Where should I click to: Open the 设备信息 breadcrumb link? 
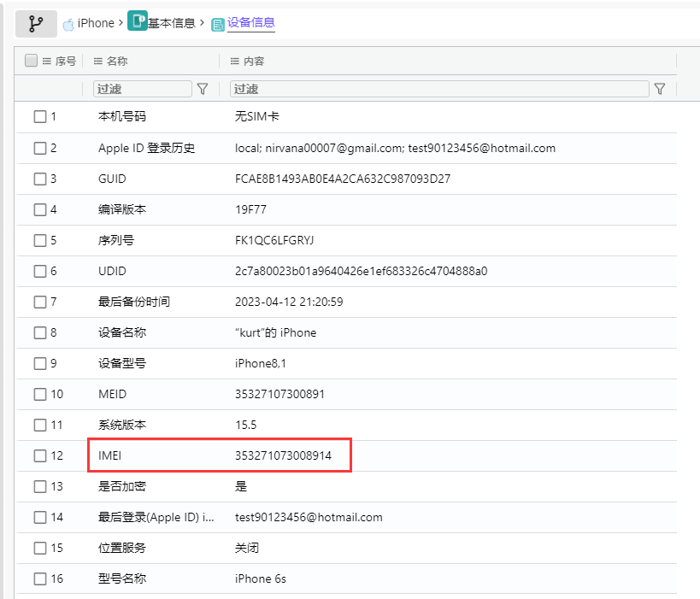coord(251,22)
